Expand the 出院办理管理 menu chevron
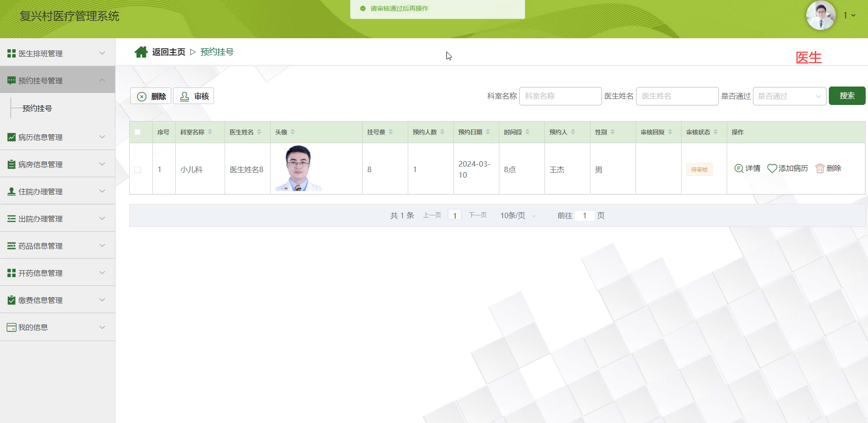Image resolution: width=868 pixels, height=423 pixels. click(102, 218)
